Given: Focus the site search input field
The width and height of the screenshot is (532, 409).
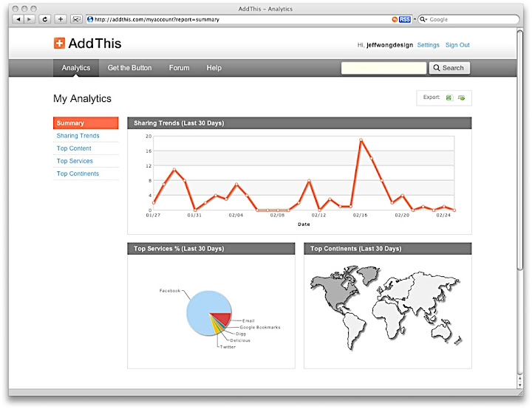Looking at the screenshot, I should tap(383, 68).
